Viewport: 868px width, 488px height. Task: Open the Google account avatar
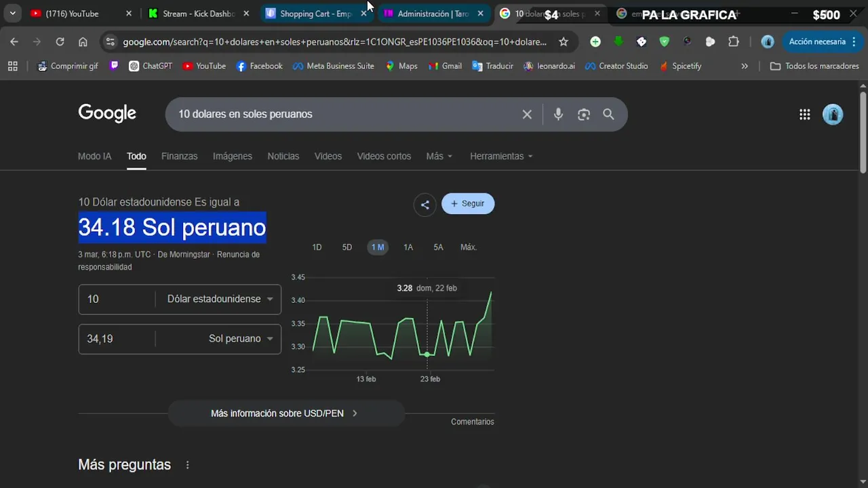coord(833,115)
